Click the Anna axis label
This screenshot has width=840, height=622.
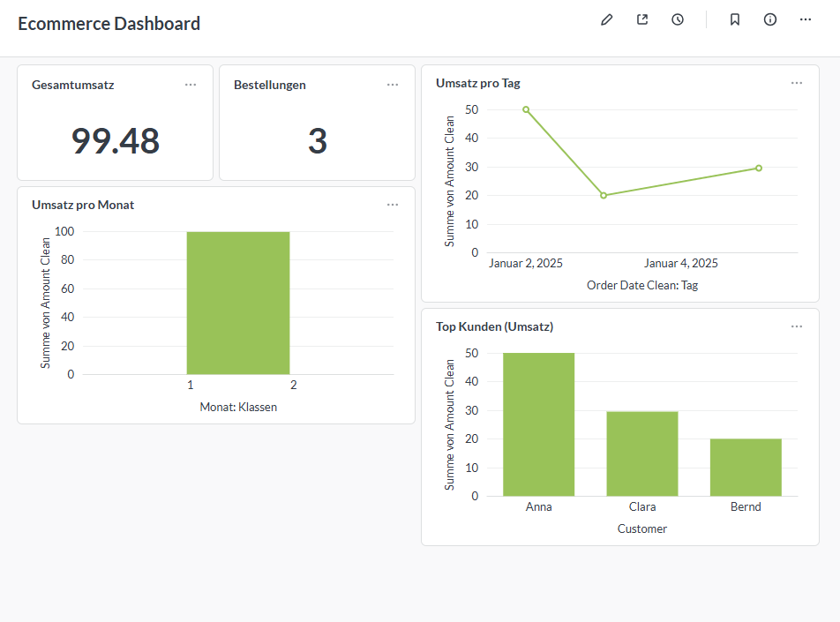538,506
